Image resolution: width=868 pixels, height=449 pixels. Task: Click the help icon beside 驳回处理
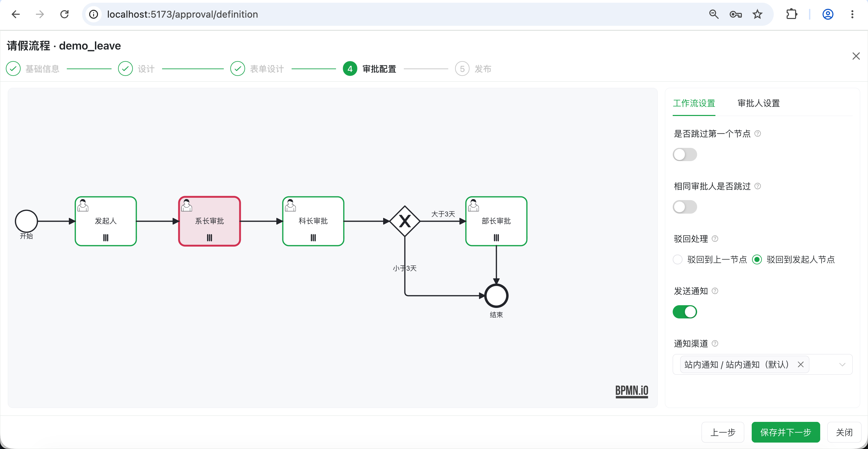(715, 239)
